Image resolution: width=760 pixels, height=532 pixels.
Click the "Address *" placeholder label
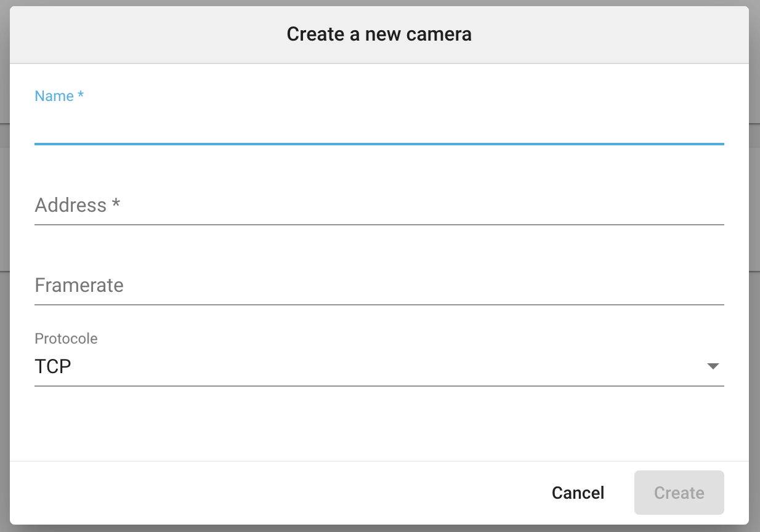[x=77, y=205]
